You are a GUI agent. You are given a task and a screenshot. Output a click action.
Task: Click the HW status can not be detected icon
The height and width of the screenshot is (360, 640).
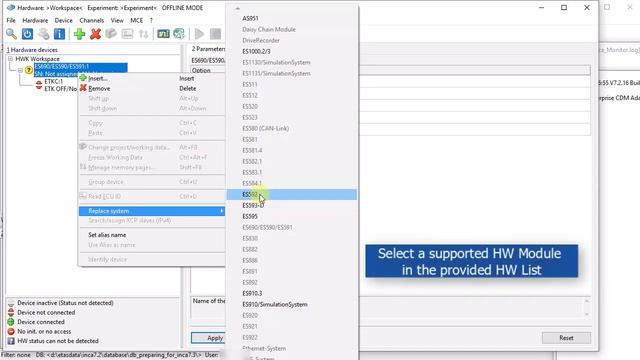pos(11,341)
